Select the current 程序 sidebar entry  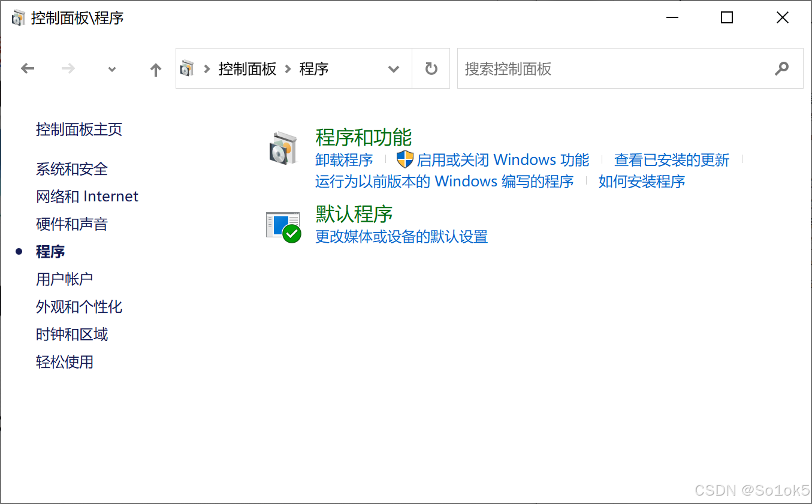pos(50,252)
